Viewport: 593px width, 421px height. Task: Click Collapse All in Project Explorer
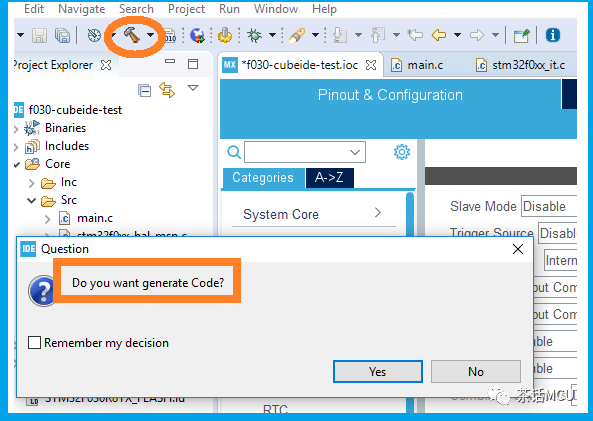[144, 90]
